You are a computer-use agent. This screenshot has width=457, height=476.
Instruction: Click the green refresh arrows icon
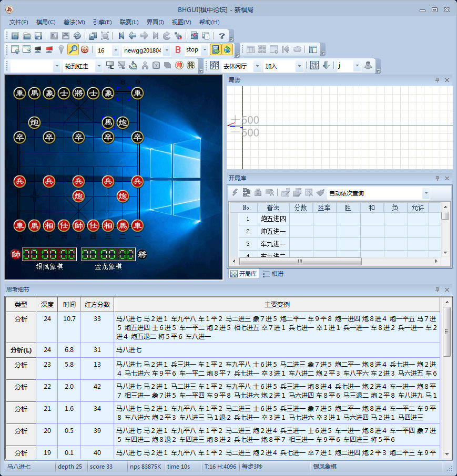point(77,36)
